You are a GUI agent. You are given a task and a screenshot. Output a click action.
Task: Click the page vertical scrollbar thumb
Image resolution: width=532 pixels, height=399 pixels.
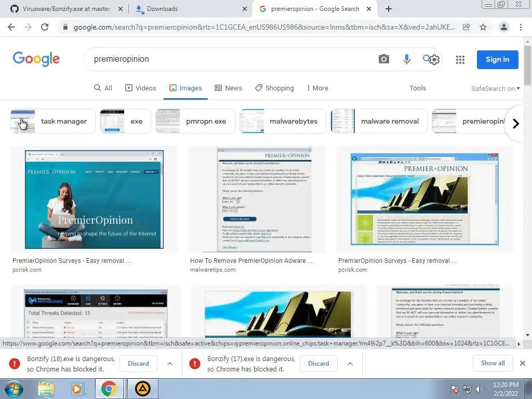pos(527,64)
